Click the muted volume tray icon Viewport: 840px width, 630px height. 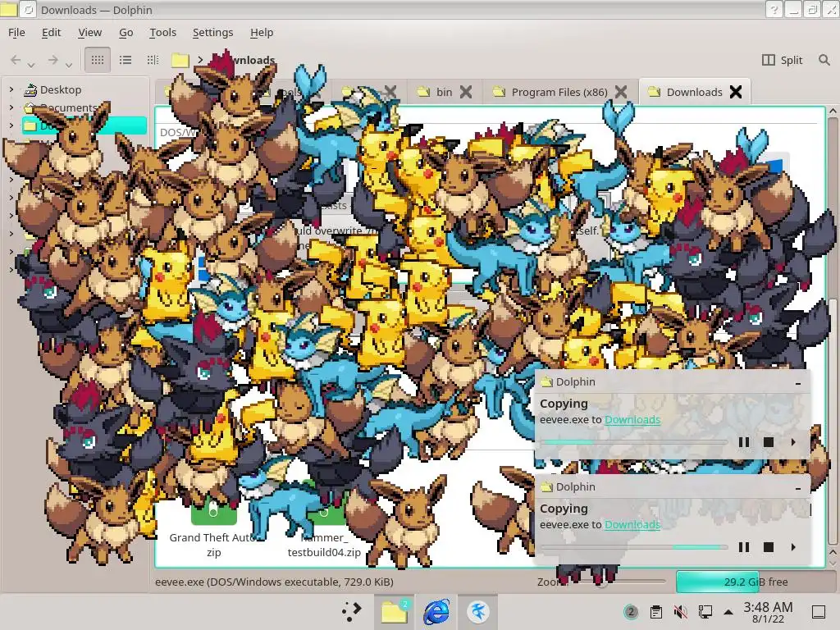coord(680,612)
